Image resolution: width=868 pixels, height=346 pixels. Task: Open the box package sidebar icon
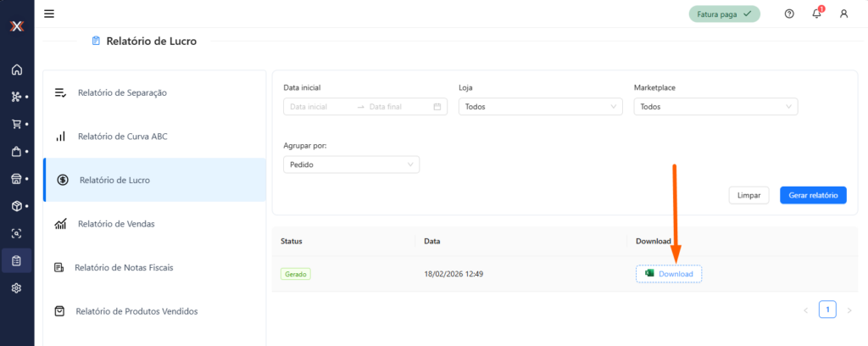click(16, 206)
